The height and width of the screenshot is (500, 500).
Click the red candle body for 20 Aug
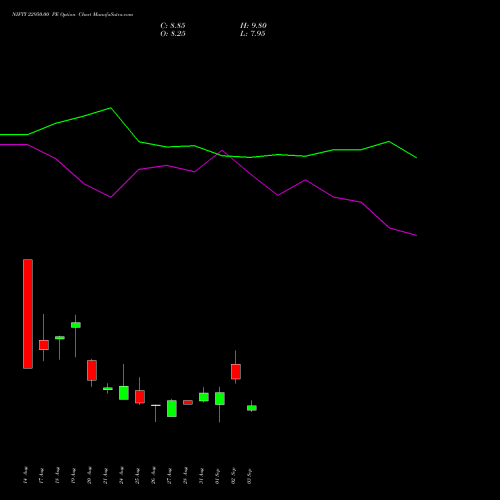click(92, 370)
